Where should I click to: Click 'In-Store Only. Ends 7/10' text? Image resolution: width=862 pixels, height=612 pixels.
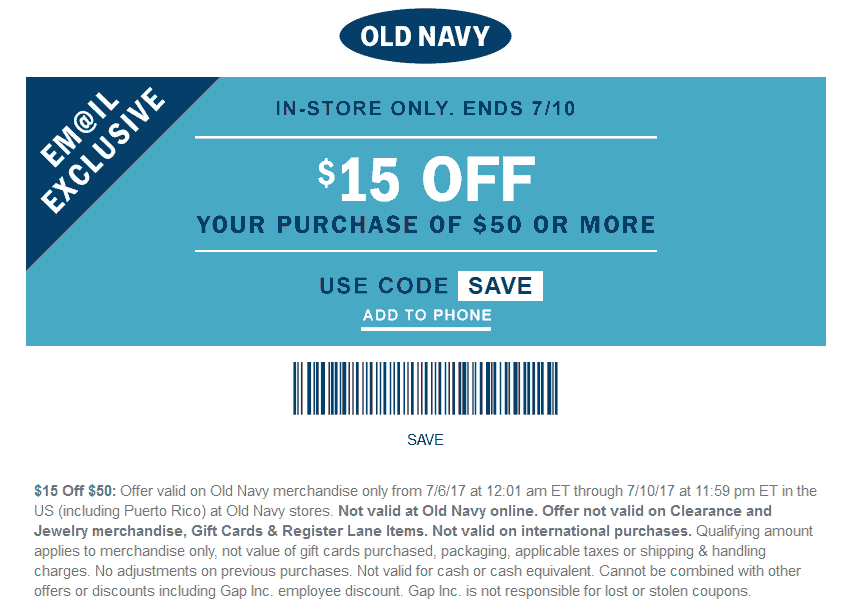pyautogui.click(x=426, y=108)
